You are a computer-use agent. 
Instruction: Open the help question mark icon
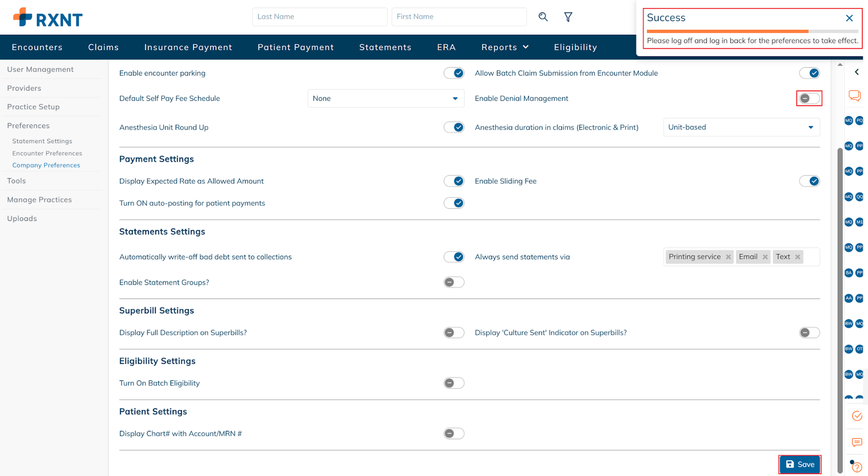(x=857, y=467)
